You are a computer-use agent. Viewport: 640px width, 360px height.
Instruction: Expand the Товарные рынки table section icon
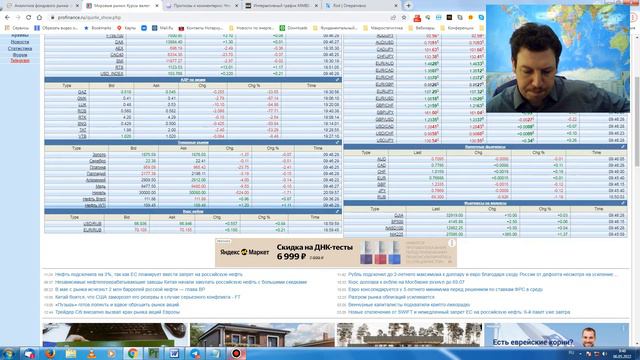[x=337, y=142]
